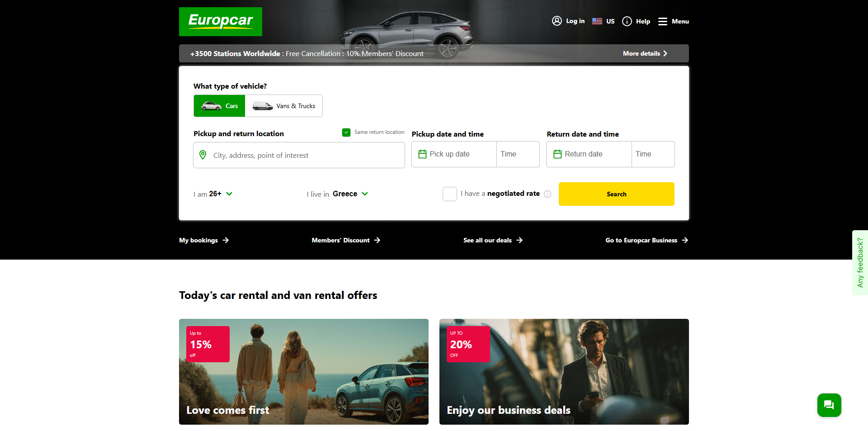Click the location pin icon
868x431 pixels.
coord(203,155)
